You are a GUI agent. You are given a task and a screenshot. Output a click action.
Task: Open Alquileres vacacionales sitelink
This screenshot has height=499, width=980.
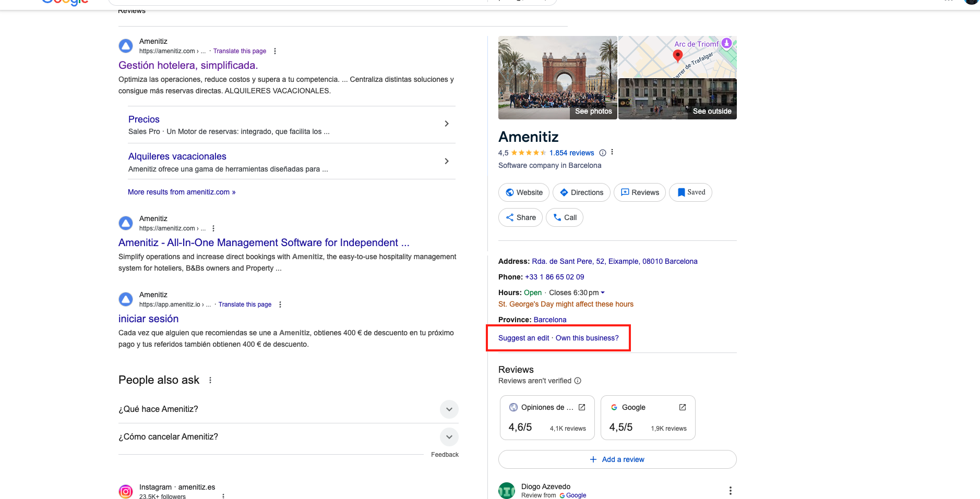point(177,156)
